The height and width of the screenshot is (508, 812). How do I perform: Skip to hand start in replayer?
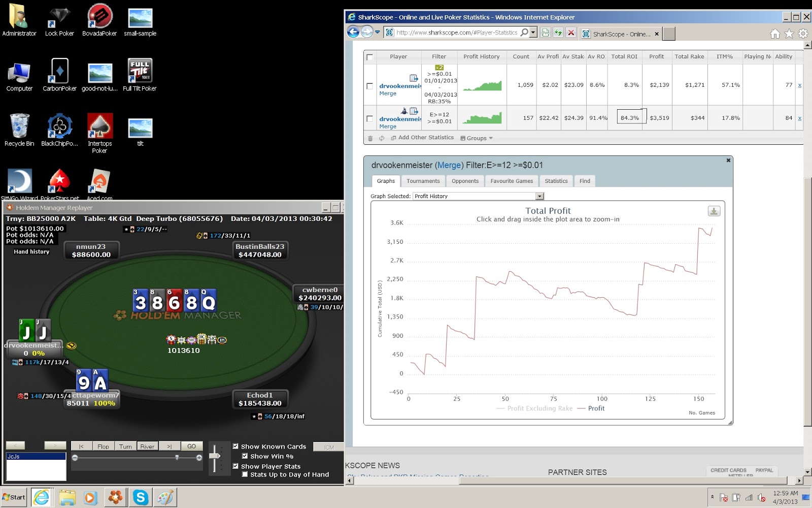(x=81, y=446)
